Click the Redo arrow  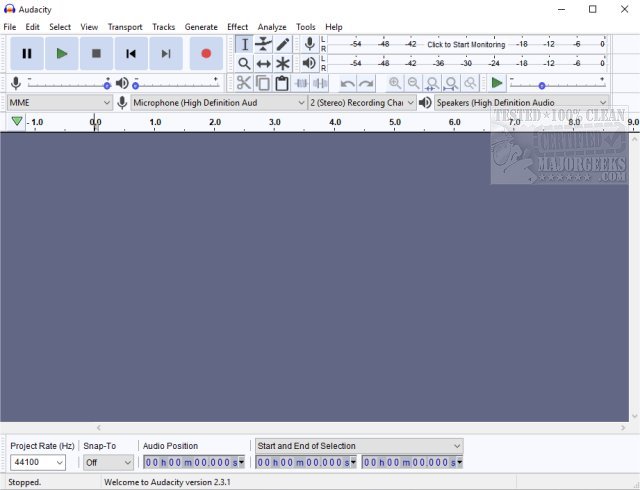click(x=366, y=83)
